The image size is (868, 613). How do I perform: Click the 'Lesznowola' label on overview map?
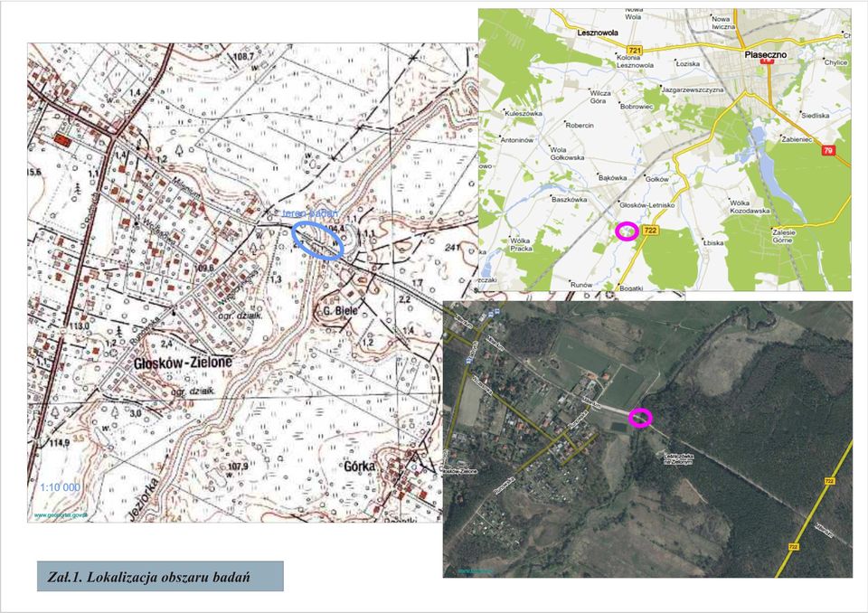click(x=598, y=33)
